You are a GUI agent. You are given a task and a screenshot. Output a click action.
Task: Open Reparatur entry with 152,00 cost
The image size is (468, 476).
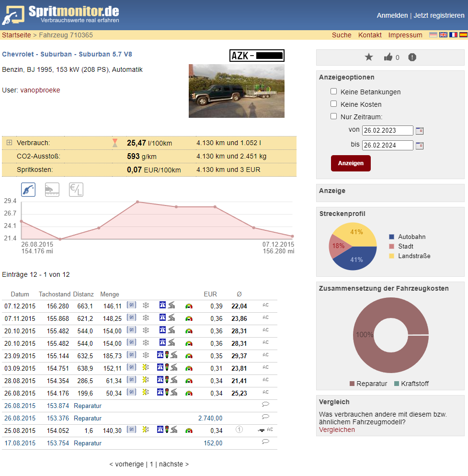(x=88, y=443)
